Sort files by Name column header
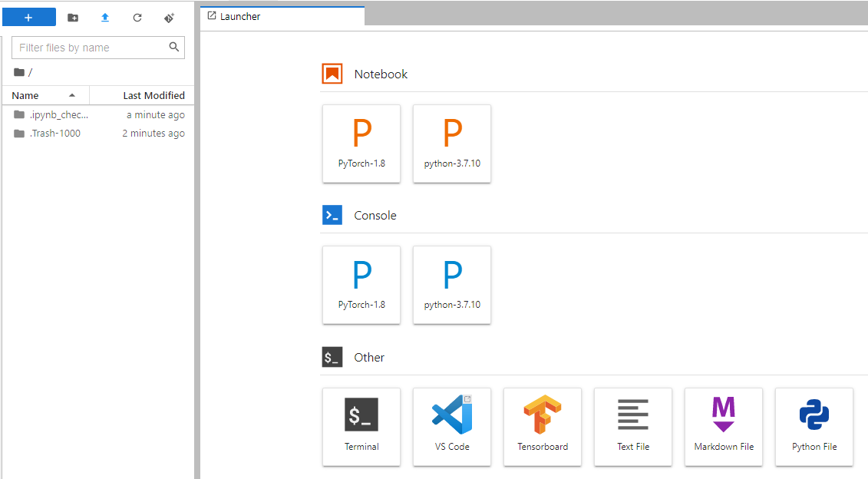The image size is (868, 479). [x=45, y=95]
